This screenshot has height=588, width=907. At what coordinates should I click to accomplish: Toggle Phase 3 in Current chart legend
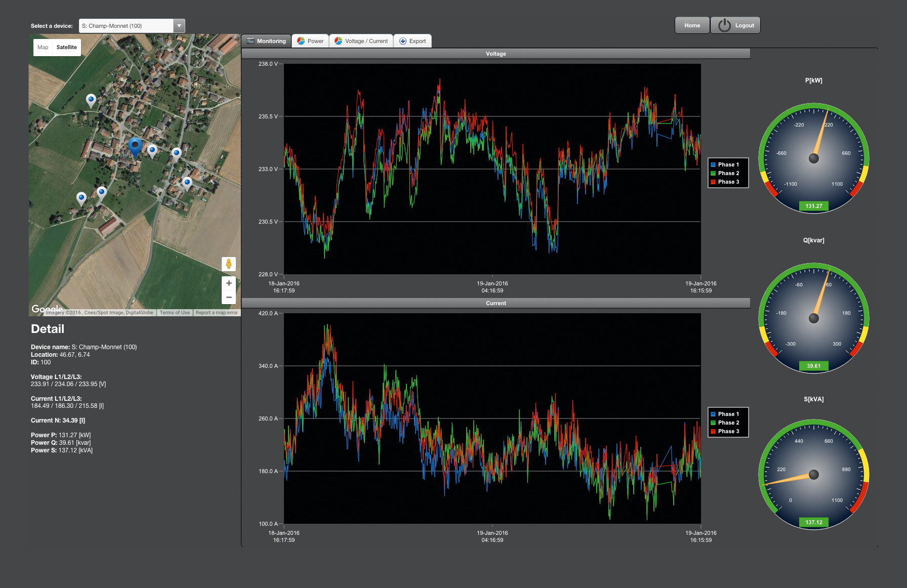(x=728, y=431)
